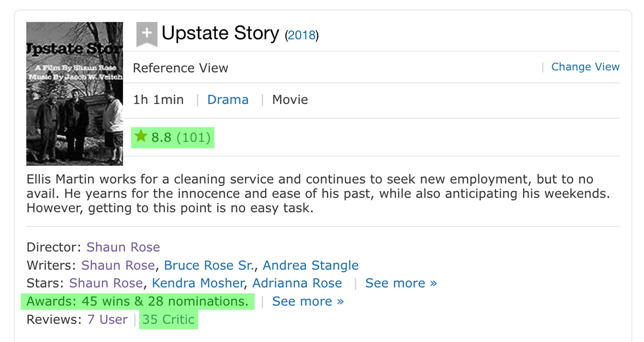Select Shaun Rose in Stars row
The height and width of the screenshot is (342, 644).
pos(106,283)
